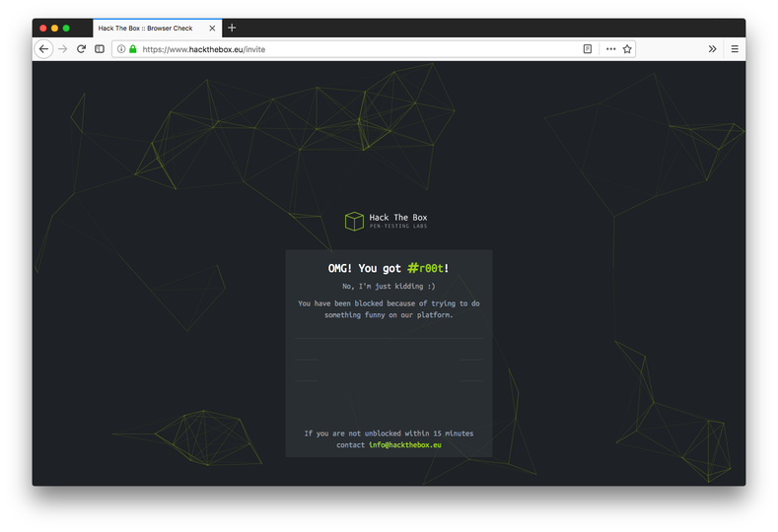Click the green #r00t heading text

coord(425,268)
